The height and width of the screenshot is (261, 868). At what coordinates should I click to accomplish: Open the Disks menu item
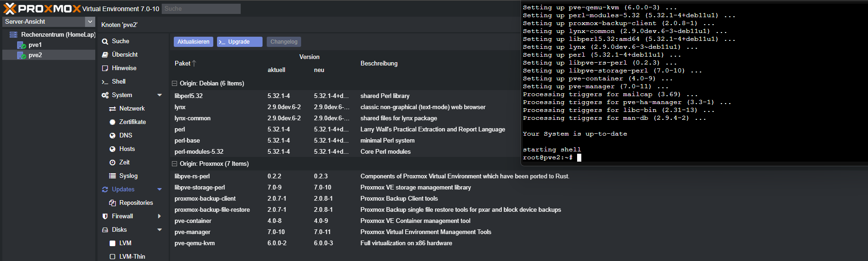(119, 229)
